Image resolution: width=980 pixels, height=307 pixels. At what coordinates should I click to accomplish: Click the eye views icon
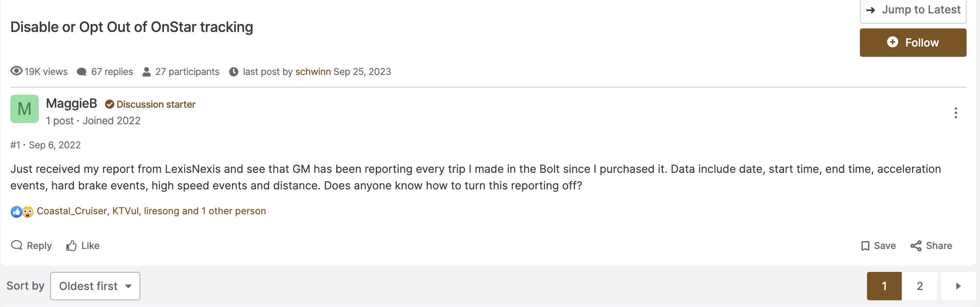[x=17, y=71]
